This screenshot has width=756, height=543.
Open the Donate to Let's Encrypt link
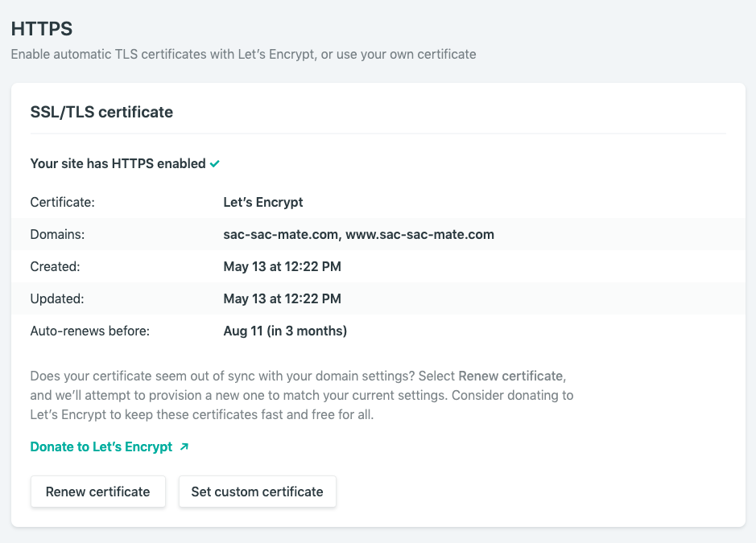pyautogui.click(x=101, y=446)
